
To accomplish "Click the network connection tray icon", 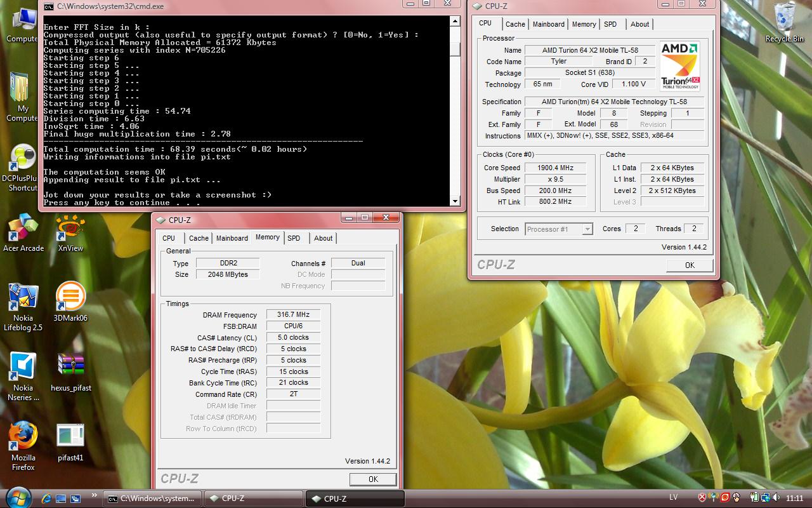I will pos(766,498).
